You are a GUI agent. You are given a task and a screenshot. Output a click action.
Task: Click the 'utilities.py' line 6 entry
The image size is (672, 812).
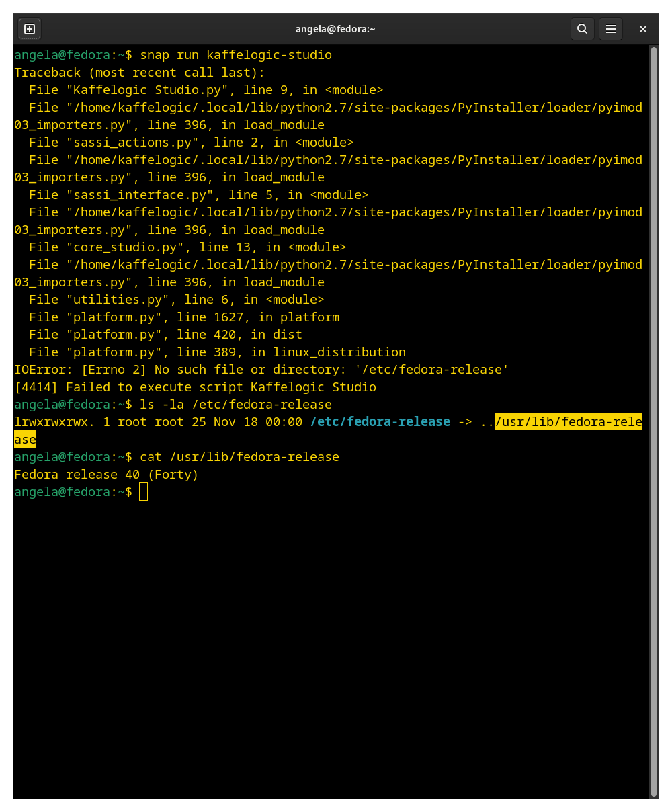[x=176, y=300]
